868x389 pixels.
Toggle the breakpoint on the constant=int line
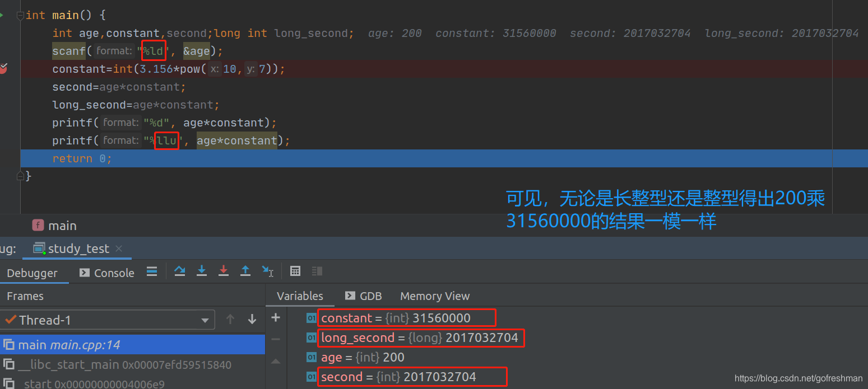point(3,69)
